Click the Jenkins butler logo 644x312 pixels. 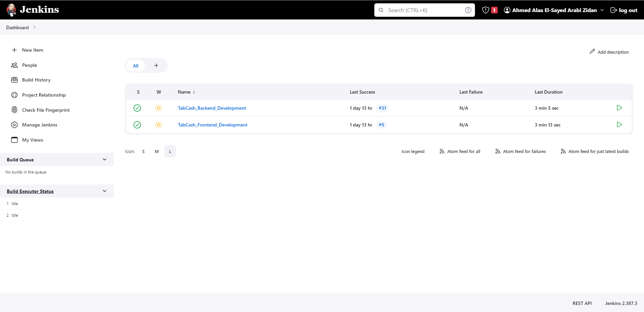pos(11,10)
